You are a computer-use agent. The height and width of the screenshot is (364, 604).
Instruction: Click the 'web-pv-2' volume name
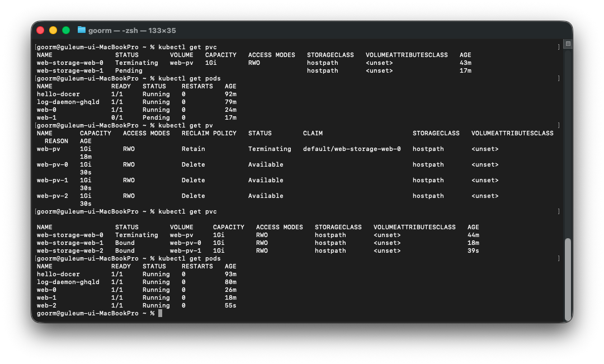pos(53,196)
